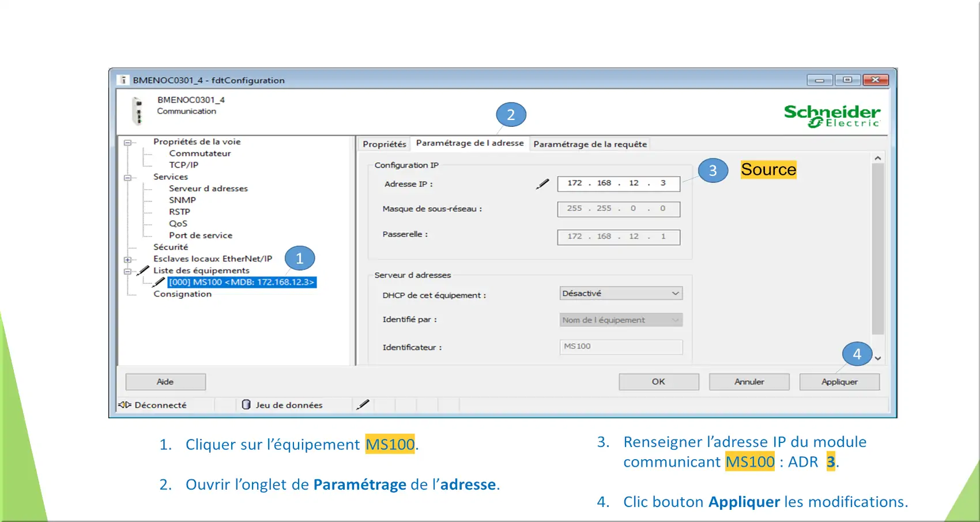Open the Paramétrage de l adresse tab
980x522 pixels.
click(470, 143)
